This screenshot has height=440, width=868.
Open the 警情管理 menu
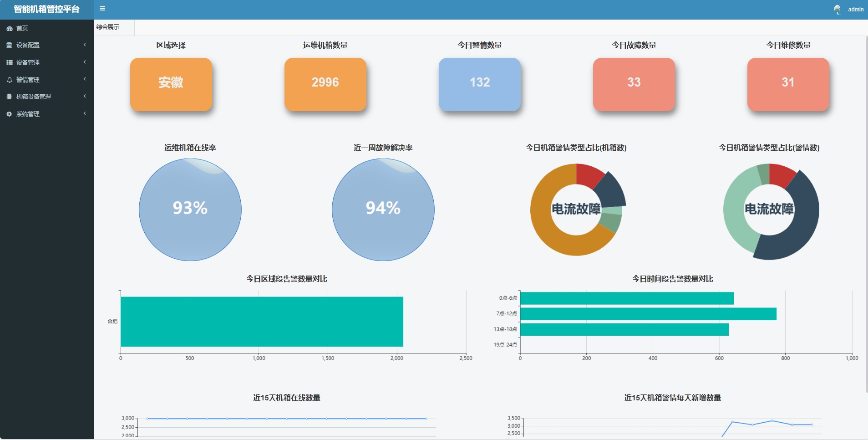pyautogui.click(x=47, y=80)
